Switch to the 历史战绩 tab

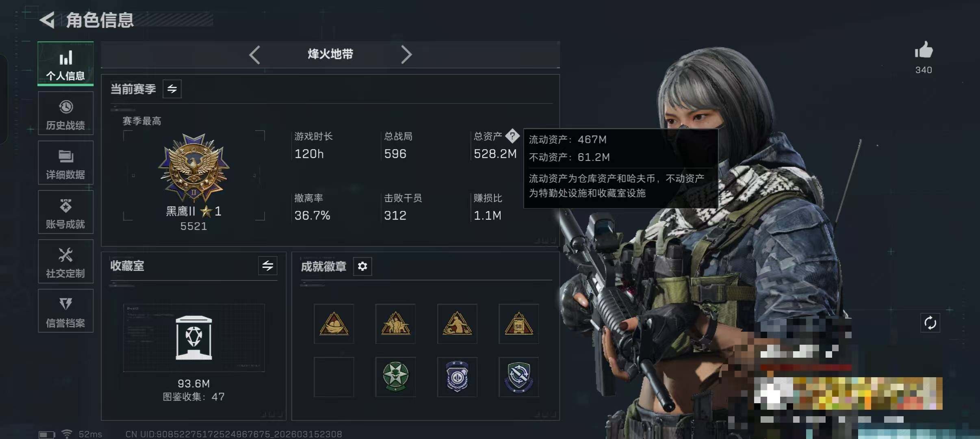[65, 113]
